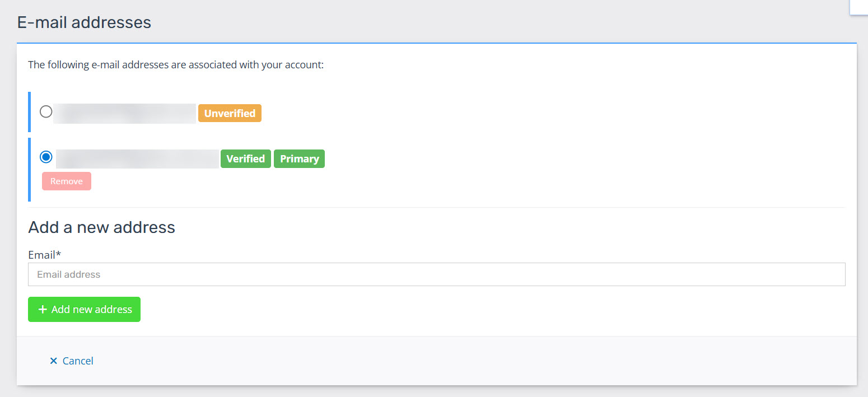
Task: Click the Cancel link
Action: 78,361
